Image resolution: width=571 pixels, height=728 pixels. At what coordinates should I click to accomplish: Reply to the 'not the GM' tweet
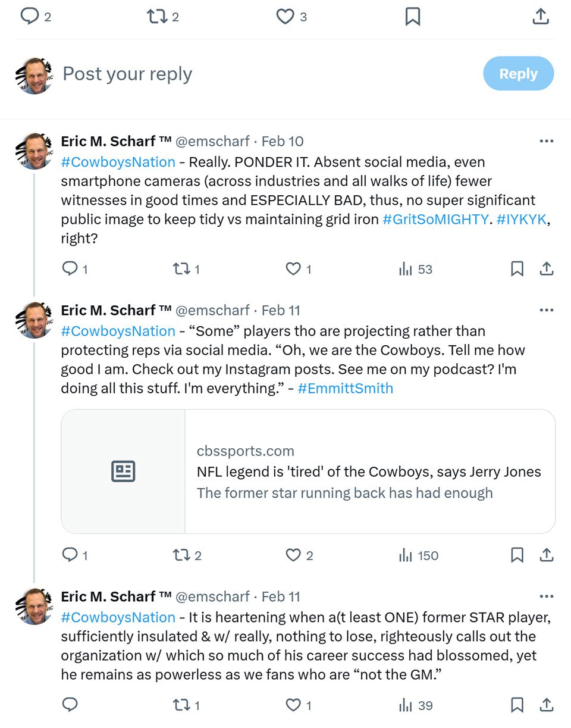click(70, 705)
